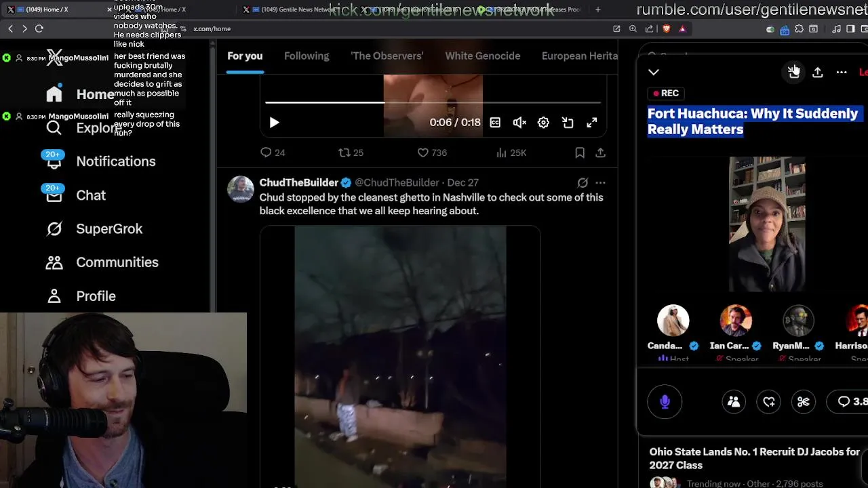Viewport: 868px width, 488px height.
Task: Open ChudTheBuilder's profile avatar
Action: tap(240, 189)
